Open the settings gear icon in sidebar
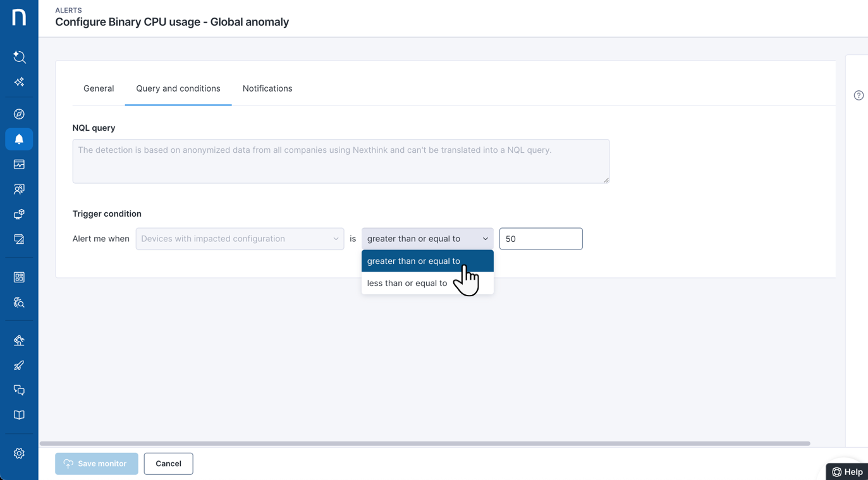 19,453
